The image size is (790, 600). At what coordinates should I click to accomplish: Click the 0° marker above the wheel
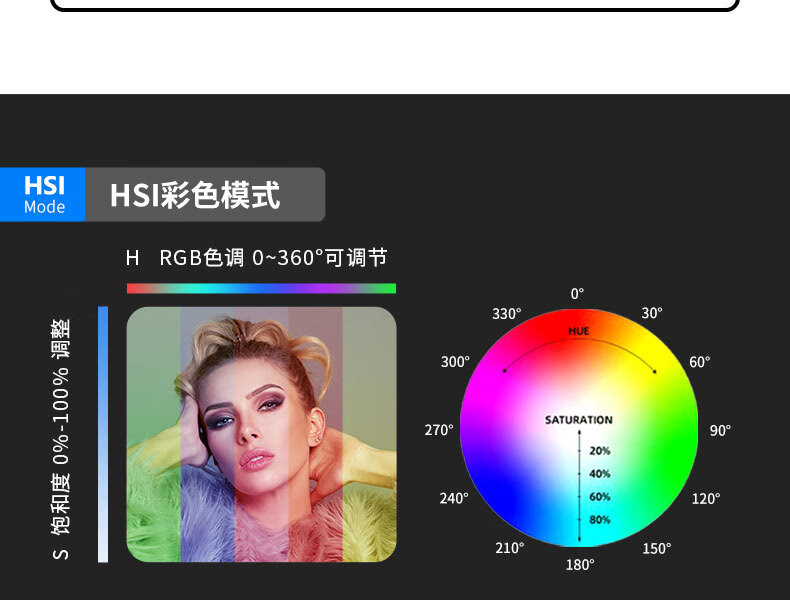[x=577, y=294]
